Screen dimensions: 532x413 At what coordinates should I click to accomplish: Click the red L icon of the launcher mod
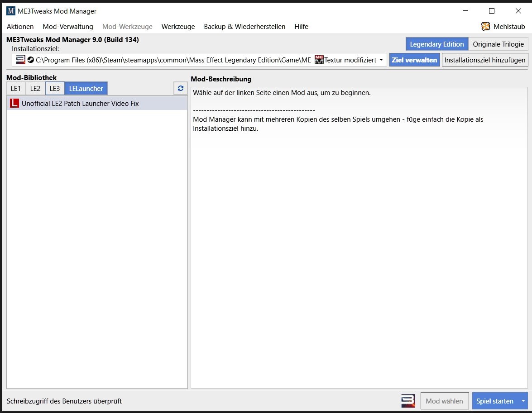click(14, 103)
